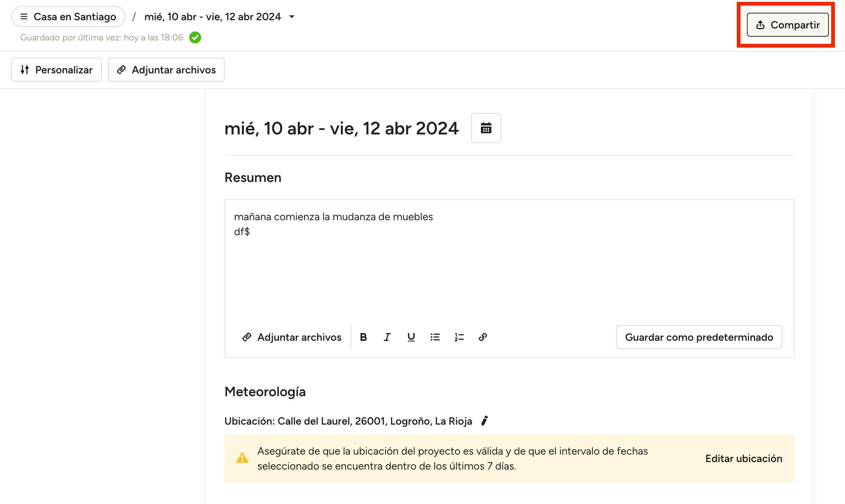Insert a bulleted list

pos(435,337)
